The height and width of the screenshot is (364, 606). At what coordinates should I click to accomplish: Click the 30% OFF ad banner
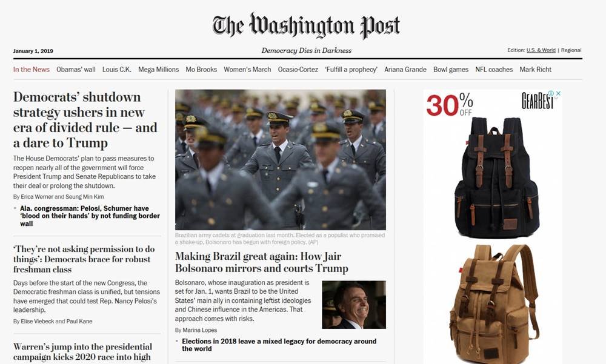tap(450, 105)
